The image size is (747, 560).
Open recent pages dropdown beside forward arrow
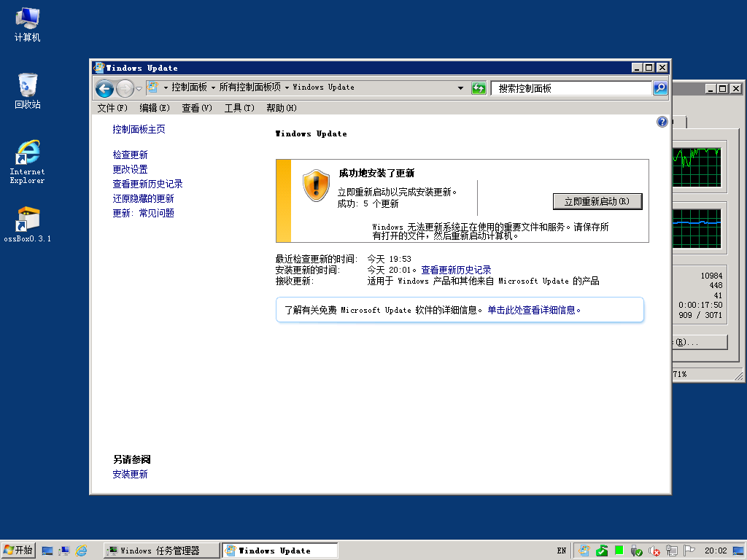coord(139,88)
